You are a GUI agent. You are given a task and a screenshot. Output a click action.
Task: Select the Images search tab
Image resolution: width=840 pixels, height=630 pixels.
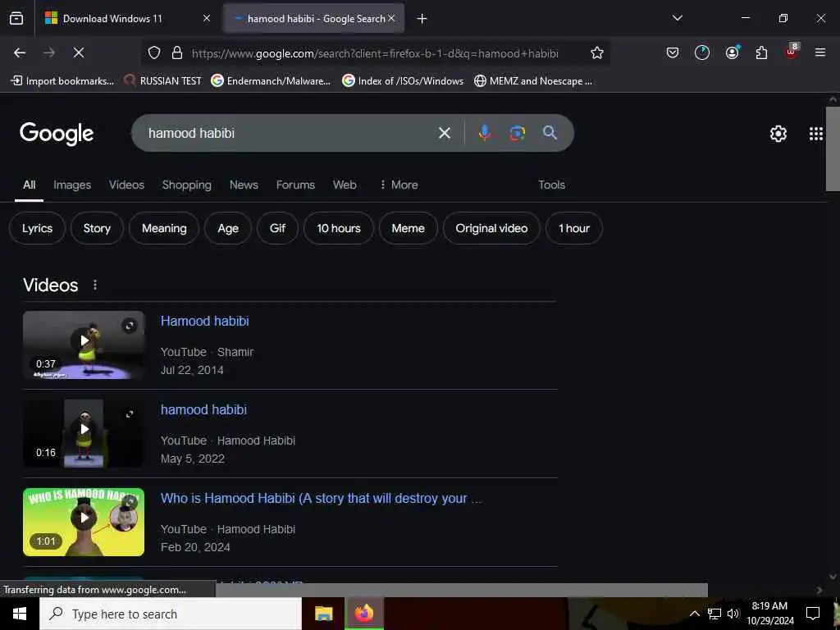72,185
